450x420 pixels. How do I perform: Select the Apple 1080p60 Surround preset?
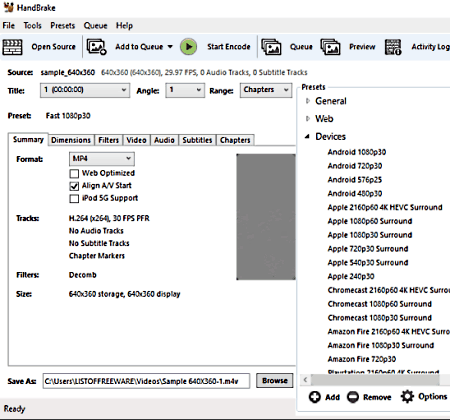click(370, 221)
